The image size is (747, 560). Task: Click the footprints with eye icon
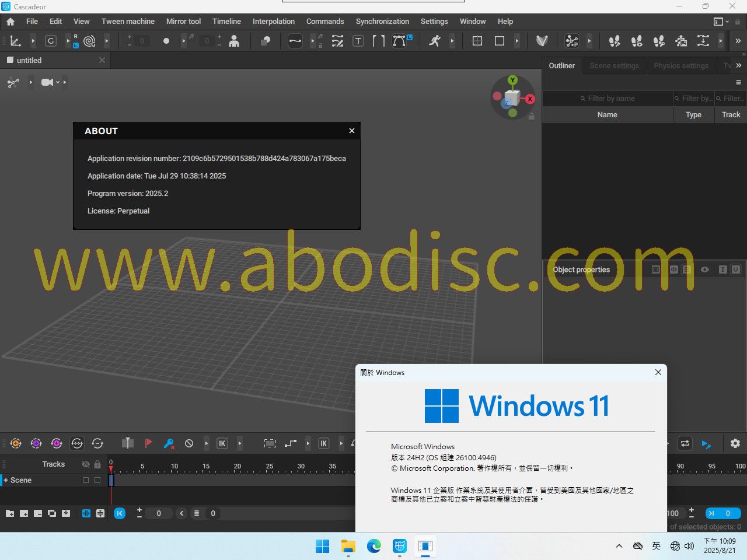click(637, 41)
